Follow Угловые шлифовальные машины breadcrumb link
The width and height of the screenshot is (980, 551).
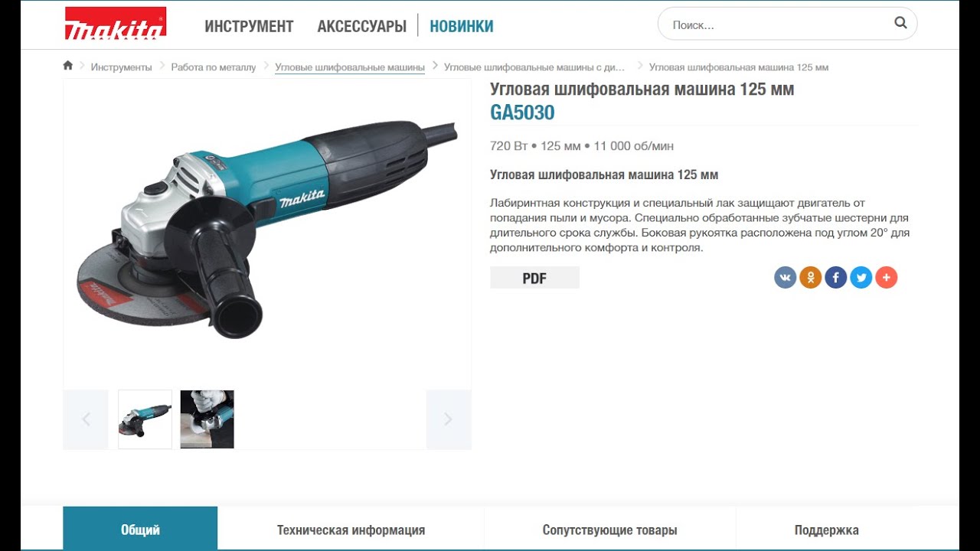(x=350, y=67)
